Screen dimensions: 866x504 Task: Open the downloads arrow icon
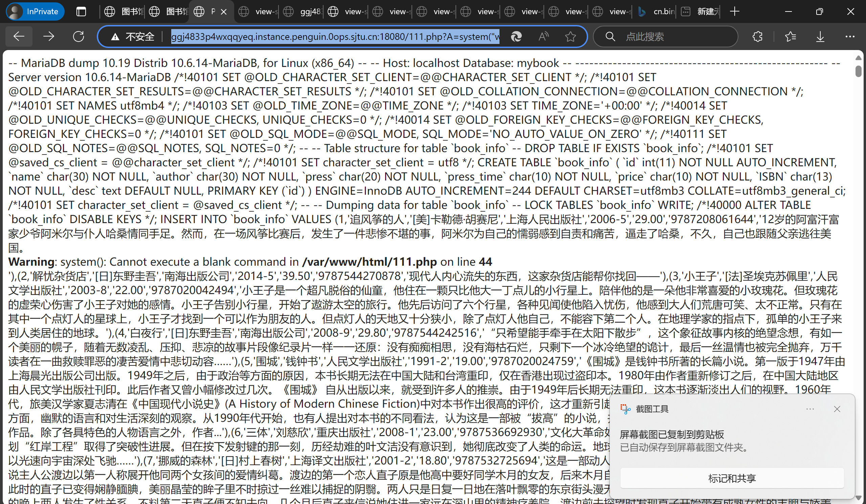820,37
